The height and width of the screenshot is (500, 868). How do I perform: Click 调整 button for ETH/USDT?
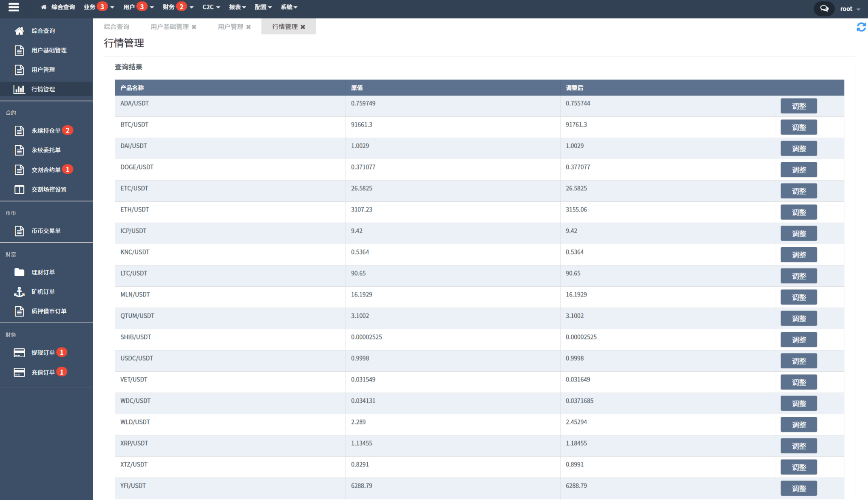[x=799, y=212]
